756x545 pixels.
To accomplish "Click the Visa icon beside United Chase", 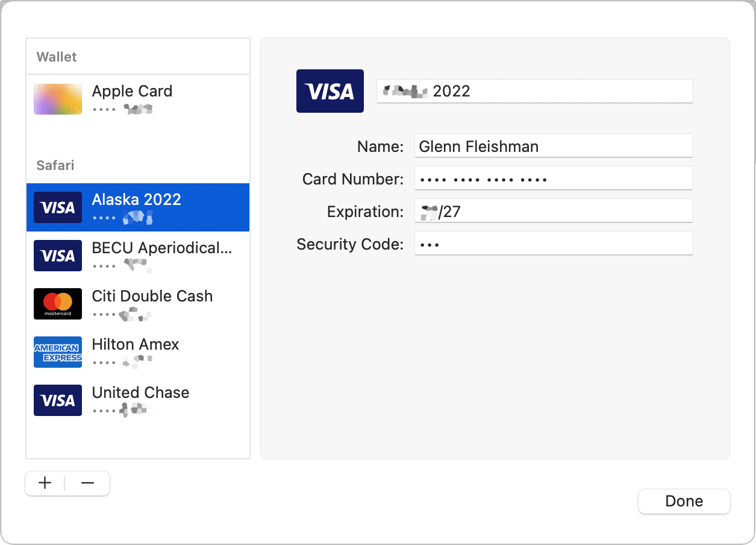I will click(x=57, y=400).
